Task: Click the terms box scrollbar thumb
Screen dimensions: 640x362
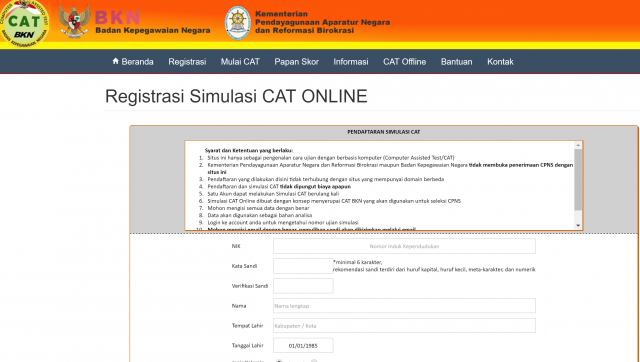Action: tap(578, 180)
